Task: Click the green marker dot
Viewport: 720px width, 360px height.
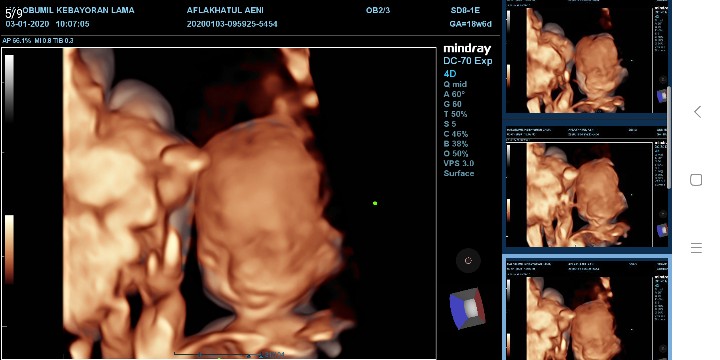Action: pos(375,203)
